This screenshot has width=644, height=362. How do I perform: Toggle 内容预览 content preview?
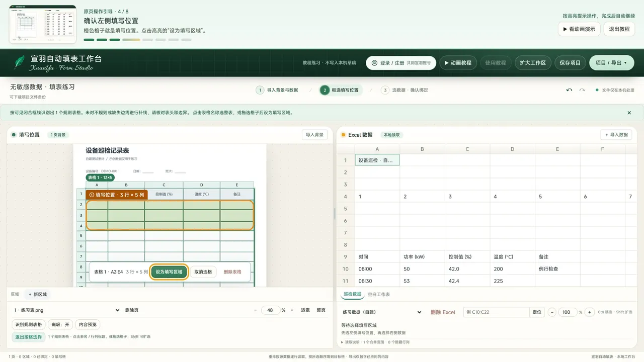(x=88, y=324)
